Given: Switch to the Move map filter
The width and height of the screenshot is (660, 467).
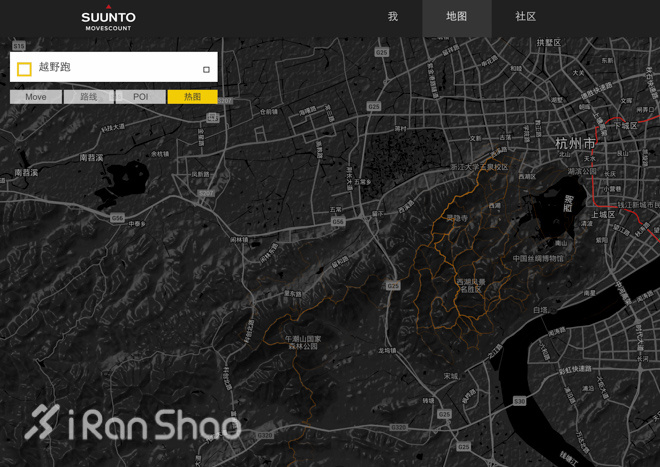Looking at the screenshot, I should [36, 97].
